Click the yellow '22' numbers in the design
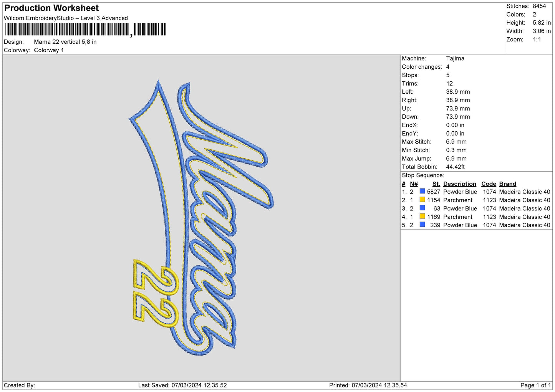Screen dimensions: 555x392 coord(156,293)
